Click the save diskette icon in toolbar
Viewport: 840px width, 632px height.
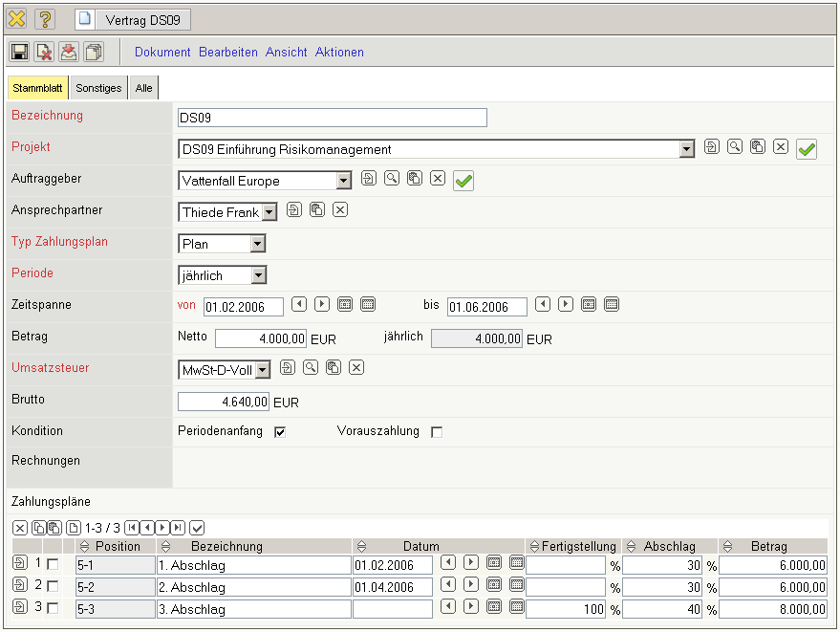[20, 53]
